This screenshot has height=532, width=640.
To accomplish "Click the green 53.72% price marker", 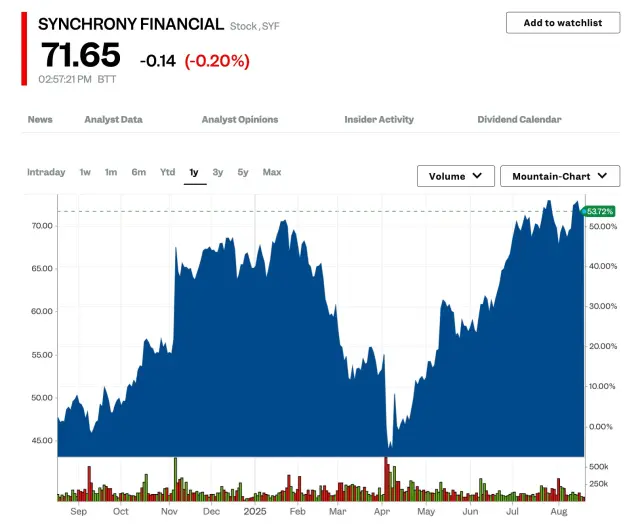I will click(599, 211).
